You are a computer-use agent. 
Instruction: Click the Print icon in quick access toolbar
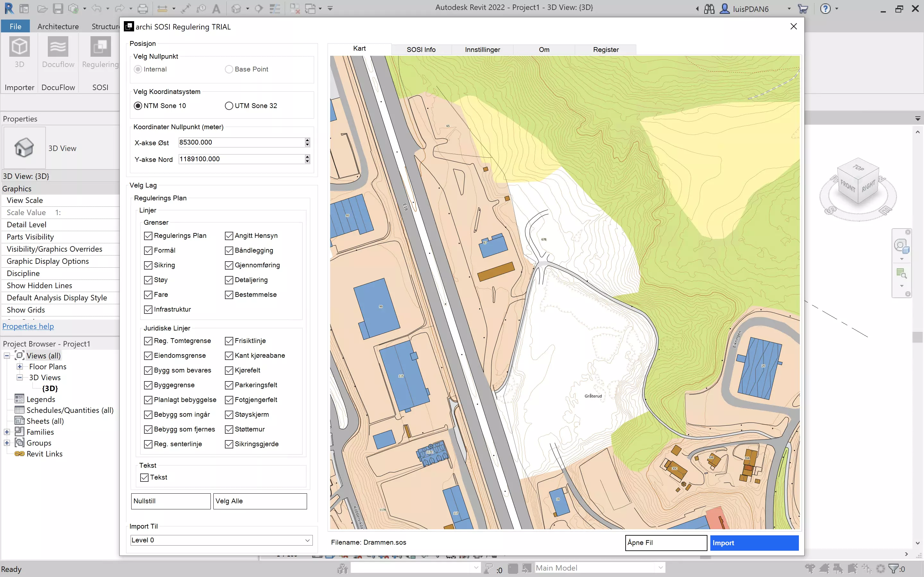tap(142, 8)
